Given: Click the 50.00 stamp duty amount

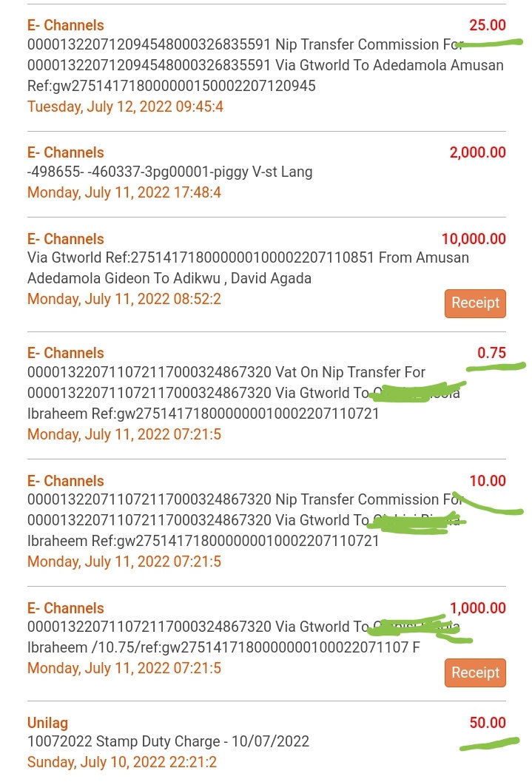Looking at the screenshot, I should click(x=487, y=722).
